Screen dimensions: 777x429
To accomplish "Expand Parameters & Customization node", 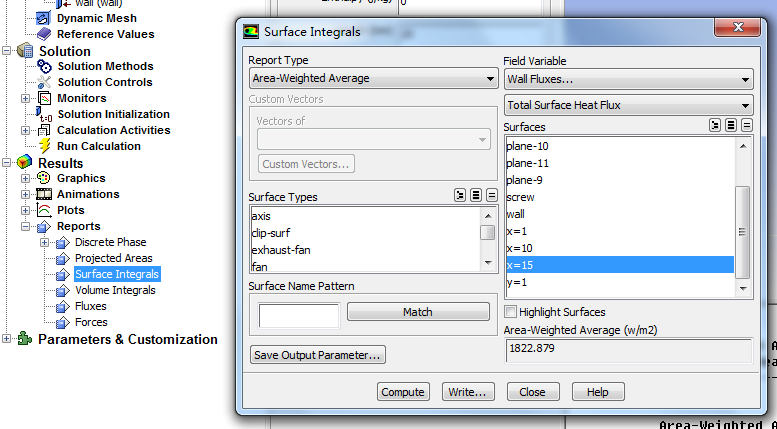I will [x=6, y=339].
